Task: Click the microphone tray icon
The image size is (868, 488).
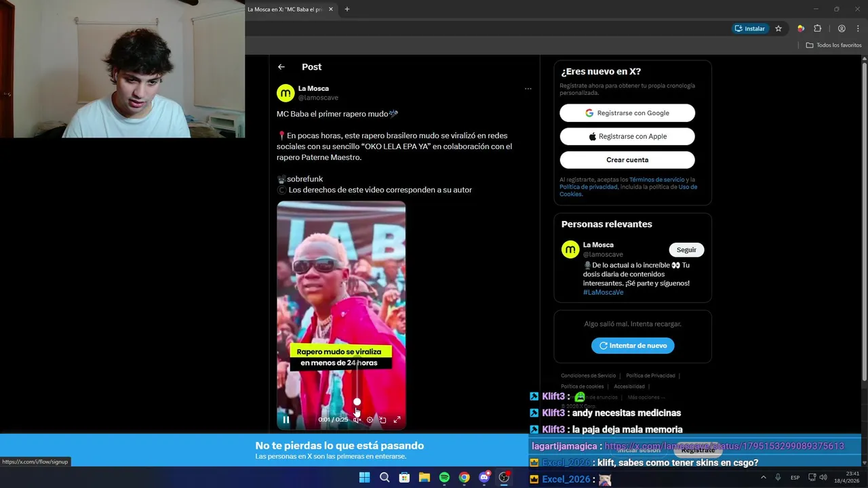Action: [778, 478]
